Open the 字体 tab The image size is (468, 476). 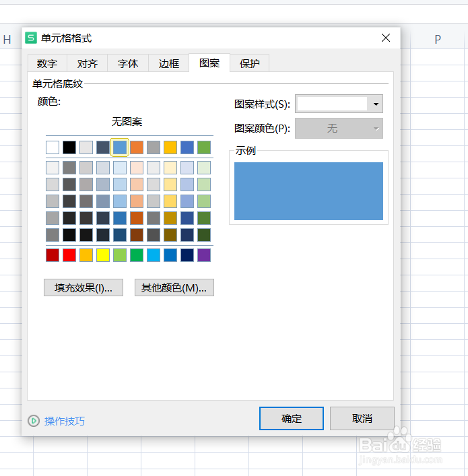tap(128, 63)
